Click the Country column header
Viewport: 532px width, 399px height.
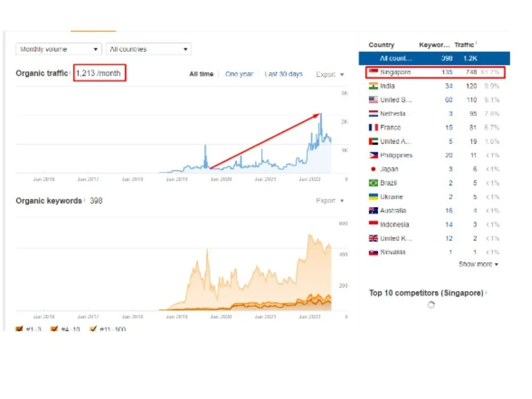381,45
